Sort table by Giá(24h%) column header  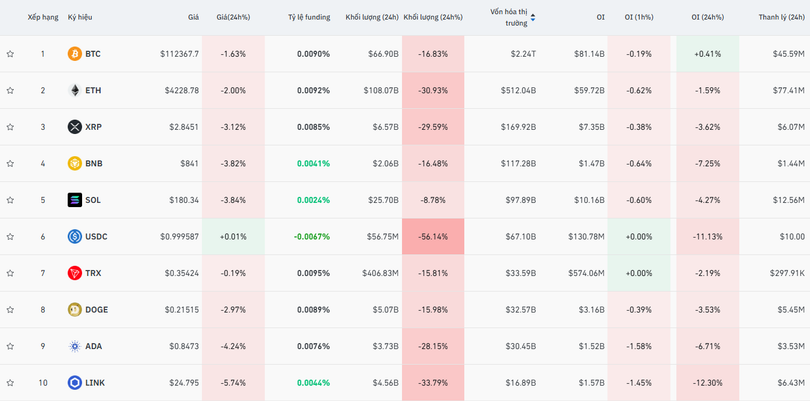pos(233,17)
